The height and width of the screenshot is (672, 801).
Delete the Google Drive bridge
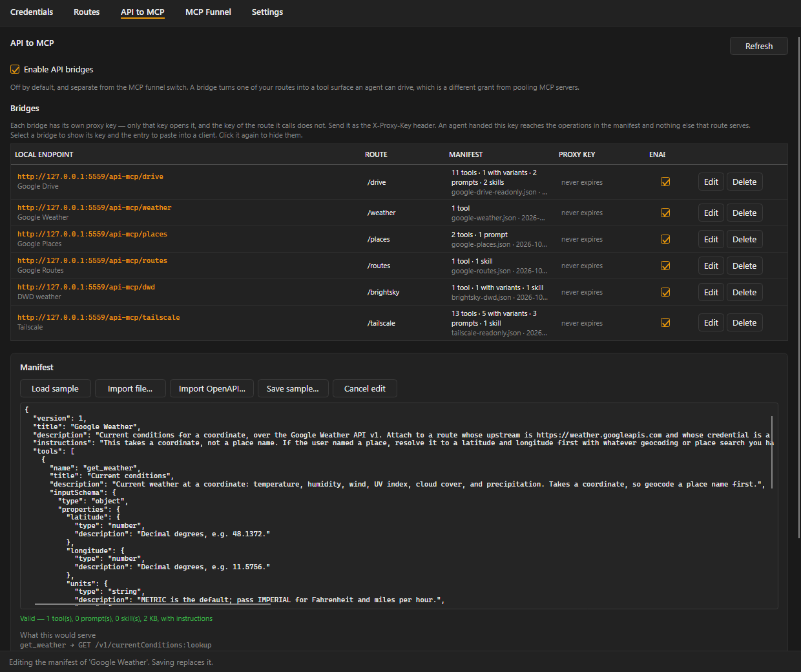pos(744,182)
